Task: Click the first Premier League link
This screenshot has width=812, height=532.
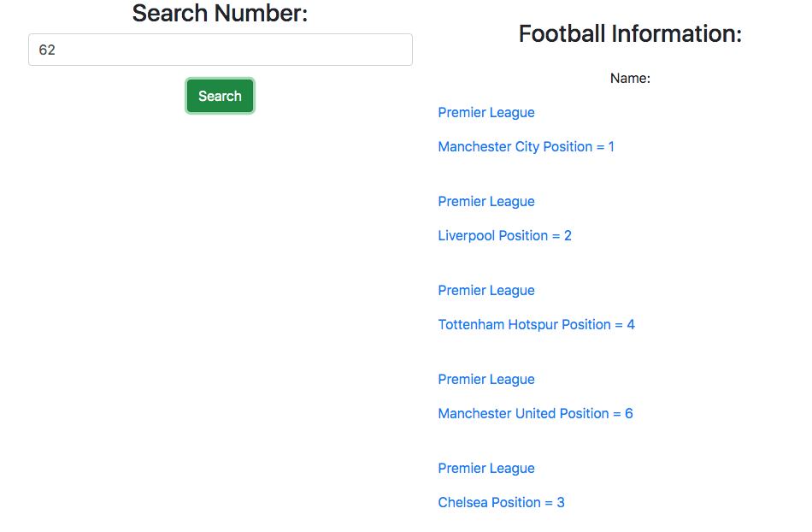Action: (486, 113)
